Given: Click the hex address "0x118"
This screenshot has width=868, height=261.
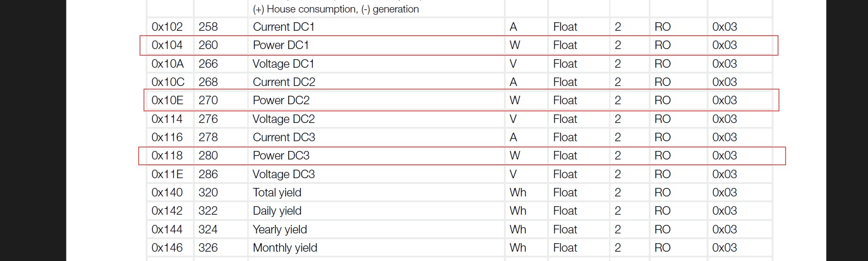Looking at the screenshot, I should tap(167, 156).
